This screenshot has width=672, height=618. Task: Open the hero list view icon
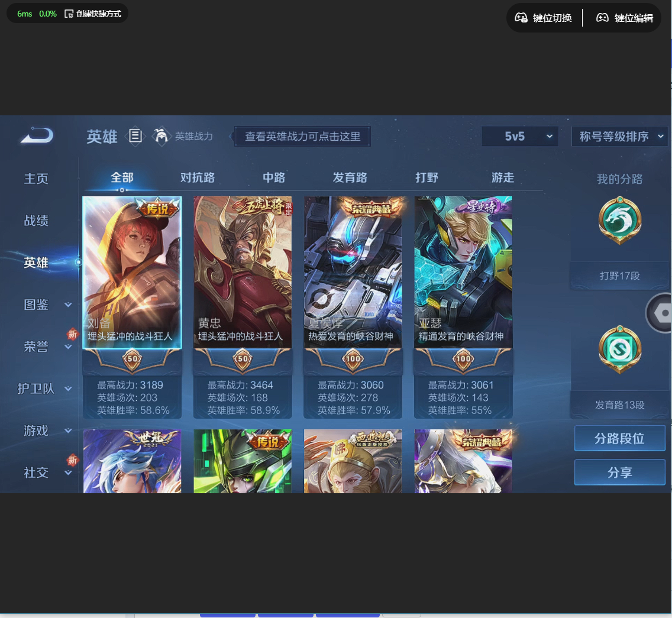[135, 136]
